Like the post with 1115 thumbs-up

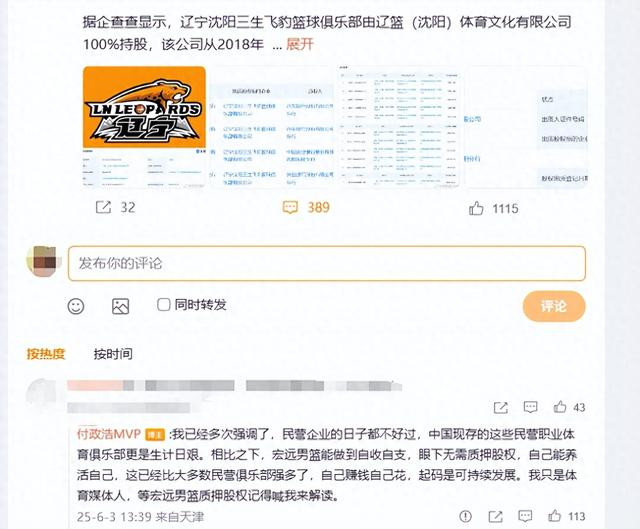476,209
